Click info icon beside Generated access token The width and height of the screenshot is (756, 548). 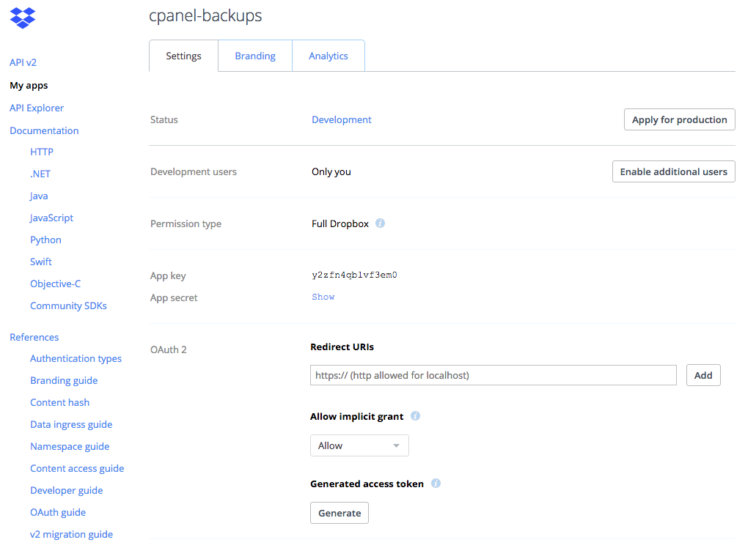point(436,484)
